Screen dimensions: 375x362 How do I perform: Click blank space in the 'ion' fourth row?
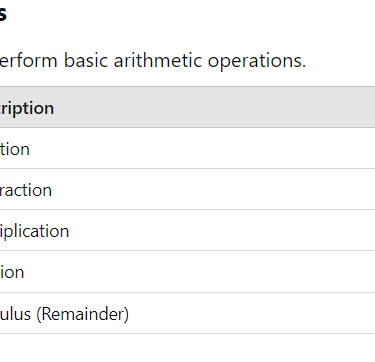(200, 272)
